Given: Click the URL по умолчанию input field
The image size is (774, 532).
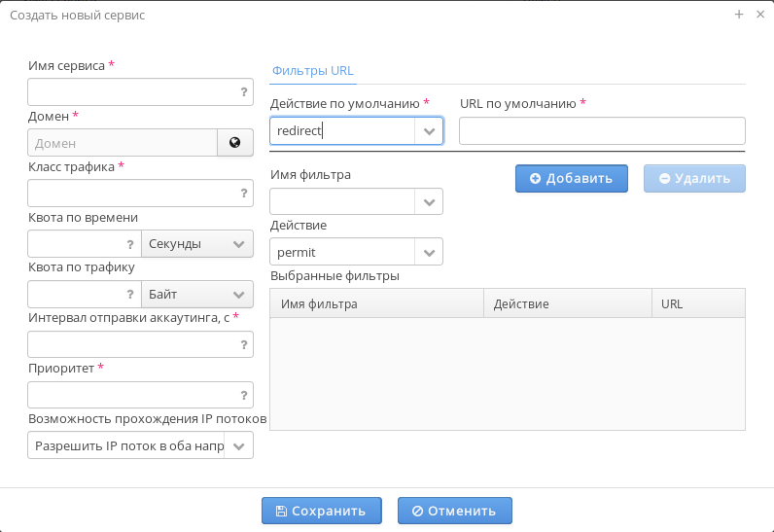Looking at the screenshot, I should point(602,131).
